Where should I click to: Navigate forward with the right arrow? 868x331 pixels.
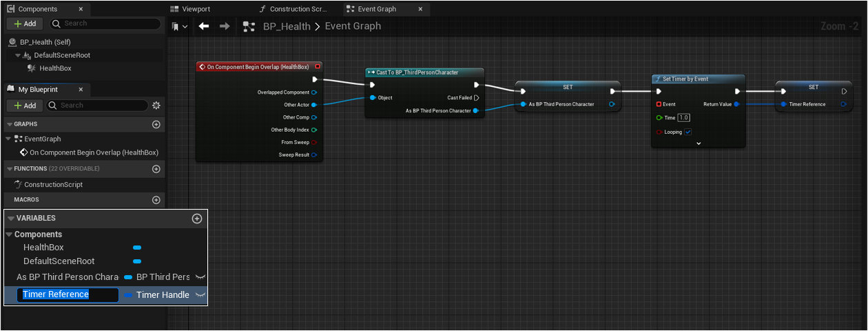(x=225, y=26)
